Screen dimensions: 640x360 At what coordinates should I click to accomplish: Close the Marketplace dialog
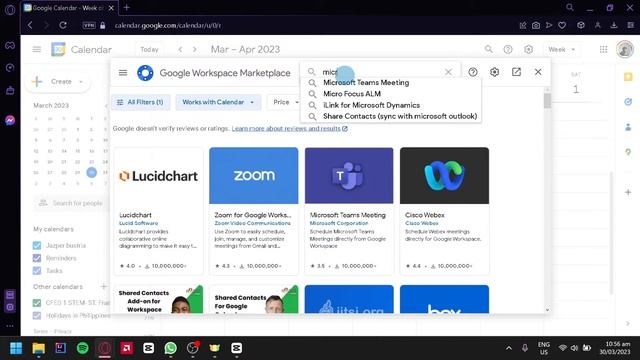(538, 72)
